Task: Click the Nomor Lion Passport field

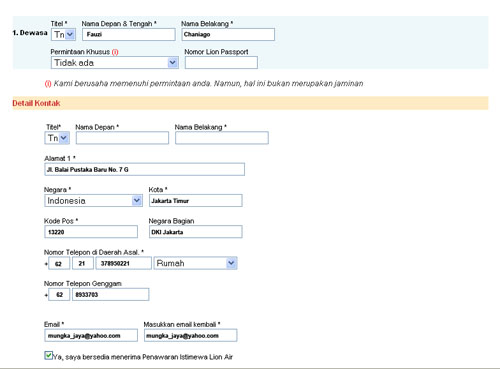Action: click(221, 63)
